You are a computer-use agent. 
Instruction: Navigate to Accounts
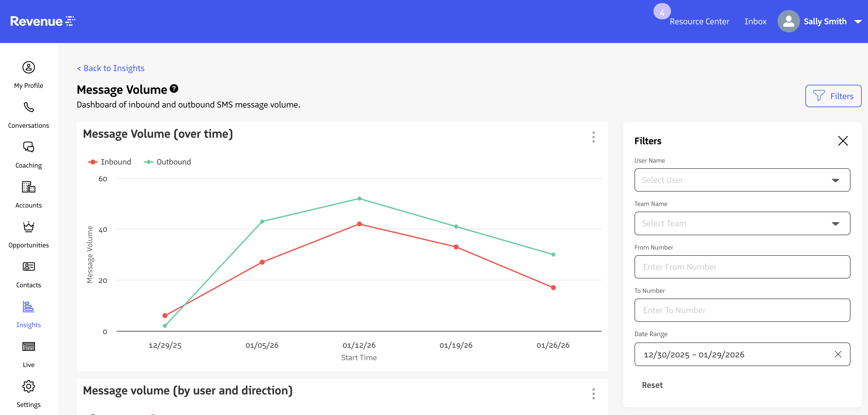click(x=28, y=194)
